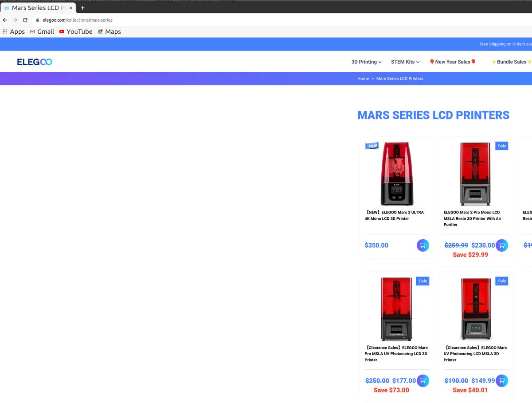Click the browser back arrow
532x403 pixels.
(x=5, y=20)
